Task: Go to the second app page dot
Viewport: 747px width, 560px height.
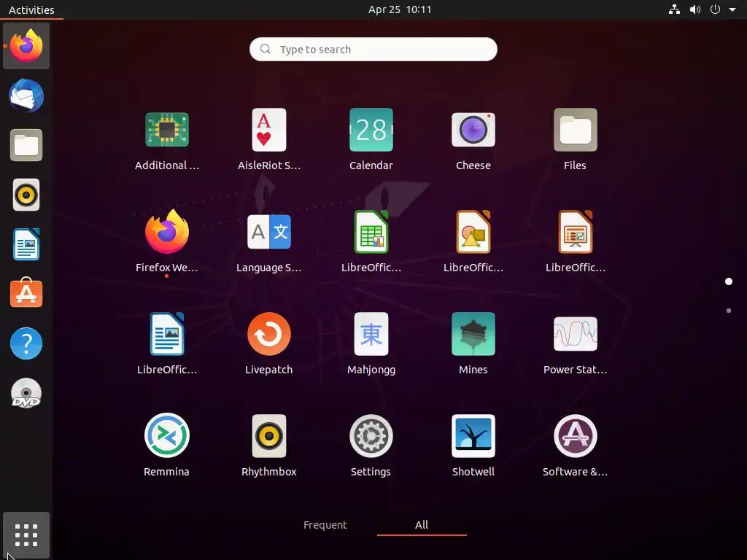Action: pos(729,311)
